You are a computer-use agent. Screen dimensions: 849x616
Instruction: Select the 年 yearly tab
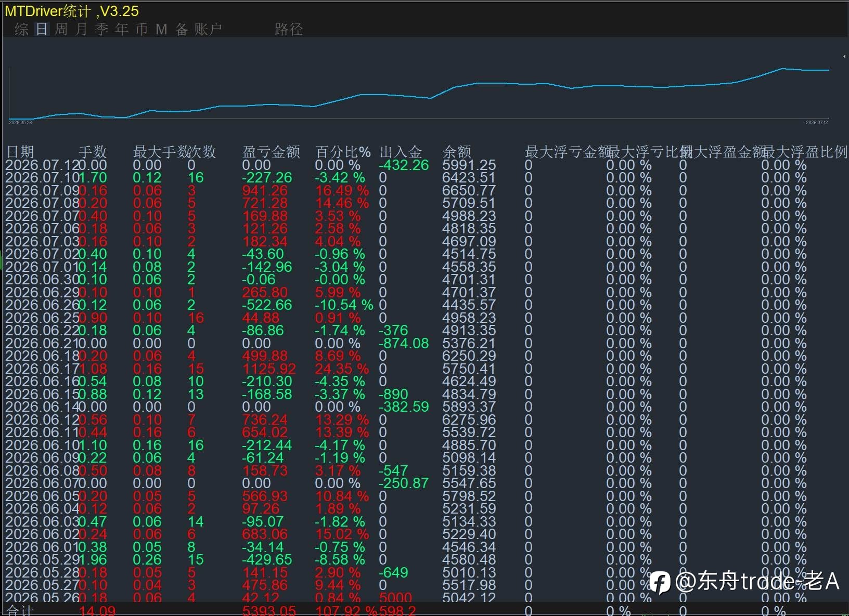(x=122, y=29)
